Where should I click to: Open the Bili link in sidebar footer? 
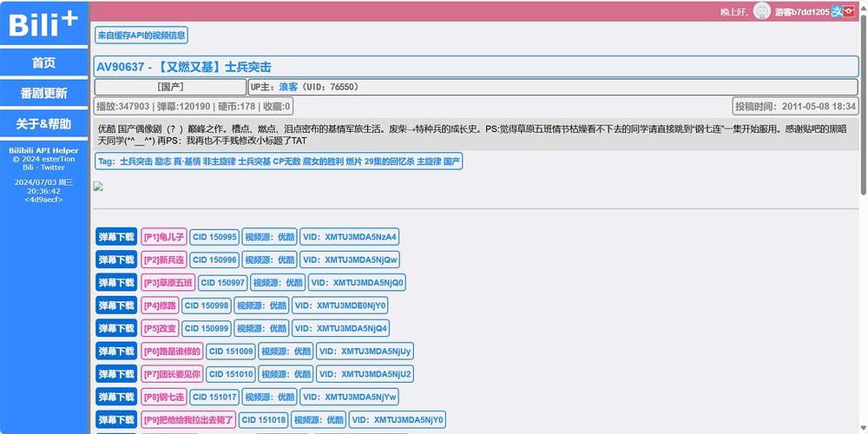[x=29, y=168]
